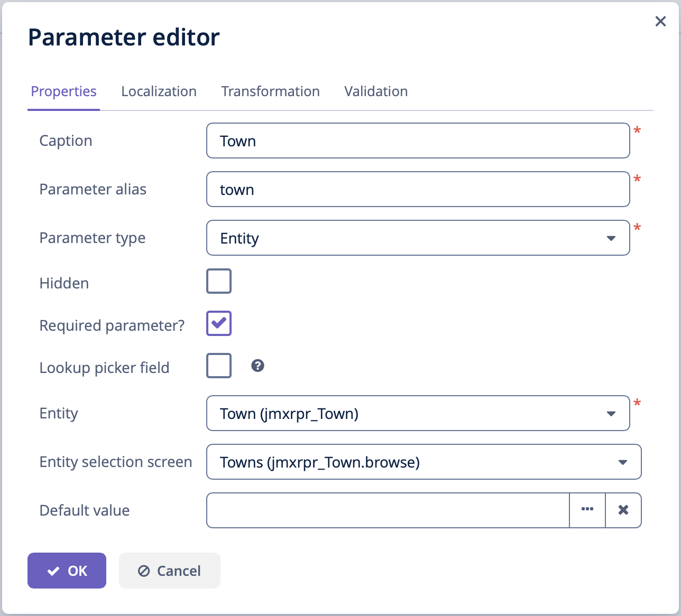Switch to the Localization tab

159,91
